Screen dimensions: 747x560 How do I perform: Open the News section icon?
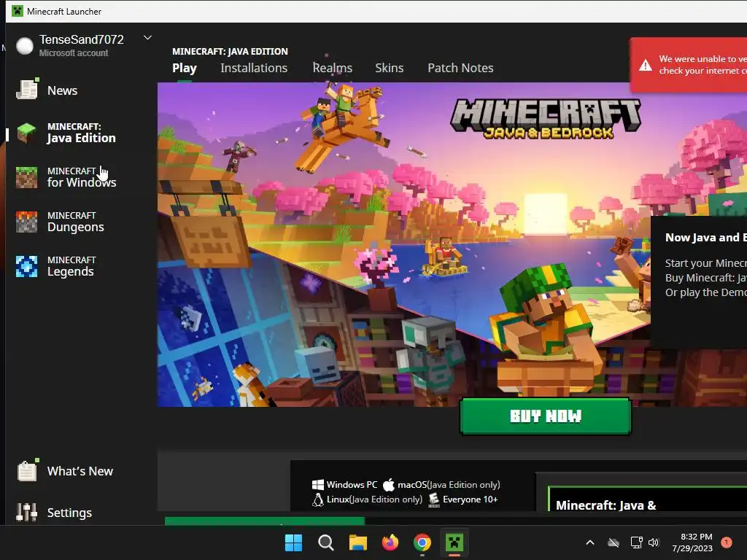tap(27, 89)
